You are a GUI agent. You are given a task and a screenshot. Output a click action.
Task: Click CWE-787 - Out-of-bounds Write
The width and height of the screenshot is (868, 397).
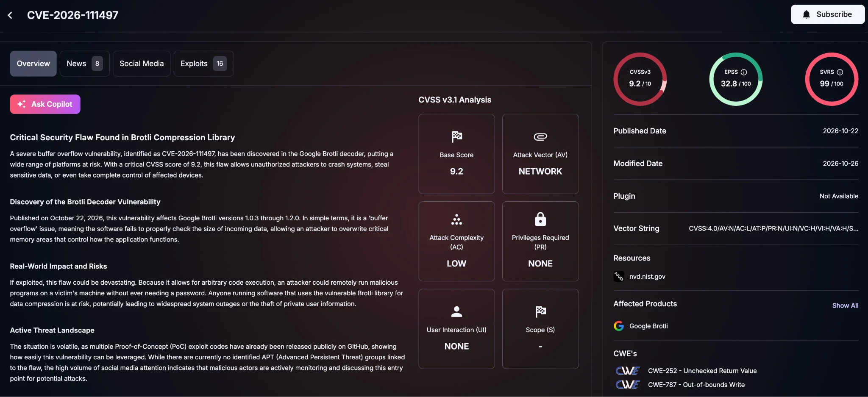tap(696, 385)
